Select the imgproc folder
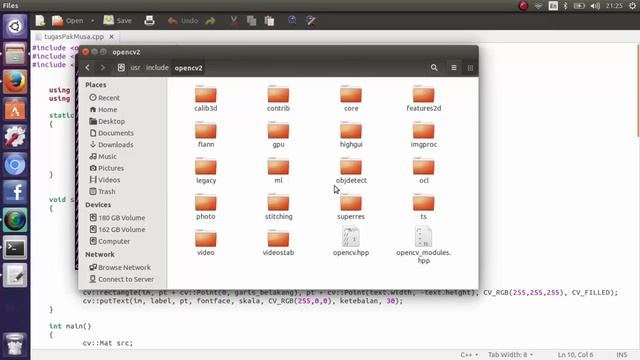640x360 pixels. coord(424,134)
